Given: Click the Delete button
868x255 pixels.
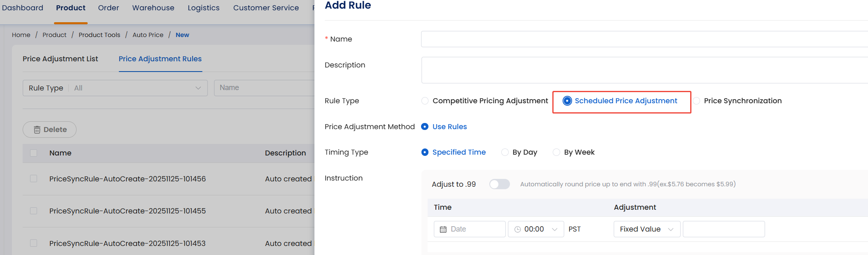Looking at the screenshot, I should [49, 130].
